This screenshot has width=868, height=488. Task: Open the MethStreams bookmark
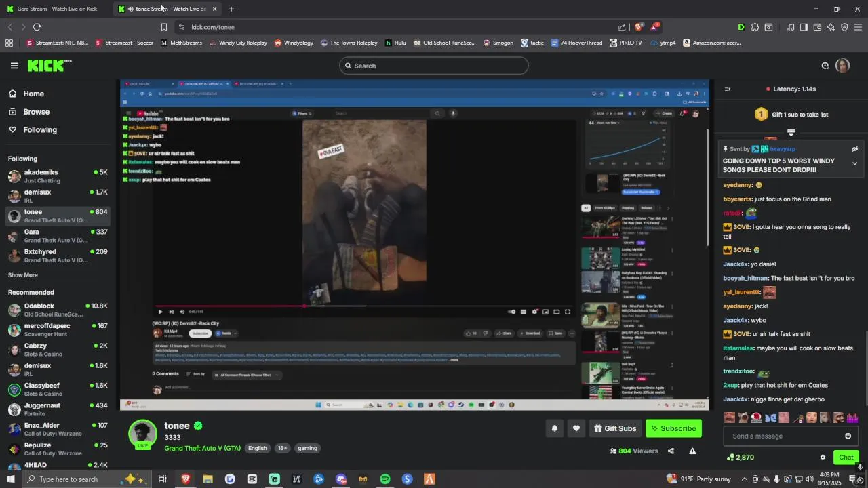(181, 43)
